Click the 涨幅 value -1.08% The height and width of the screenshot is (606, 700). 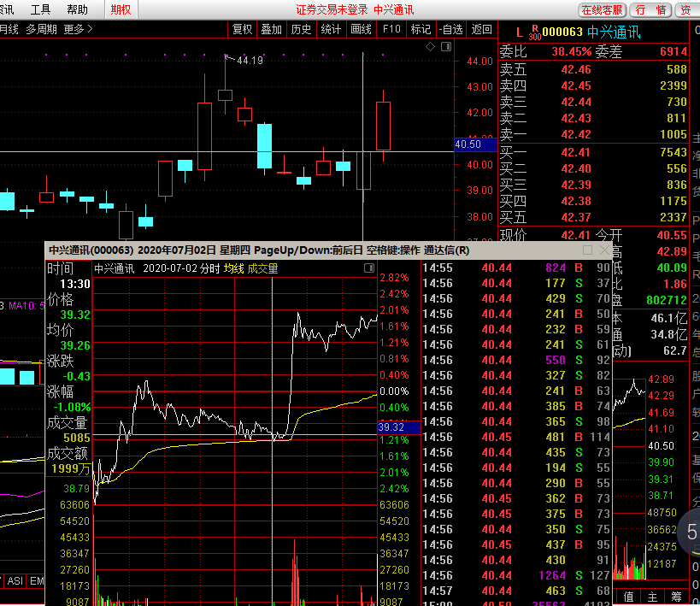[x=72, y=407]
